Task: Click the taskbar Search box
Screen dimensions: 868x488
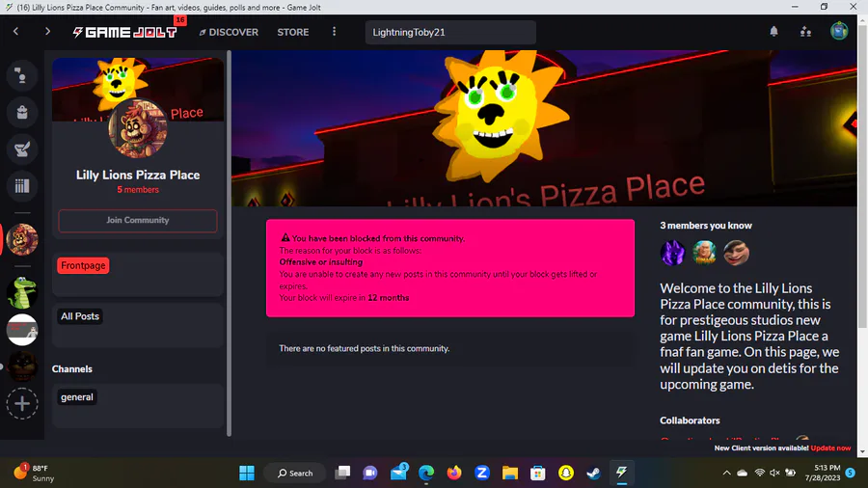Action: coord(294,474)
